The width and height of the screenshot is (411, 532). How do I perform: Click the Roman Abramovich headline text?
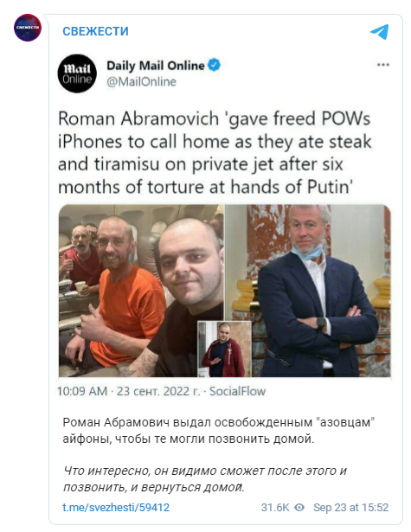[x=215, y=152]
